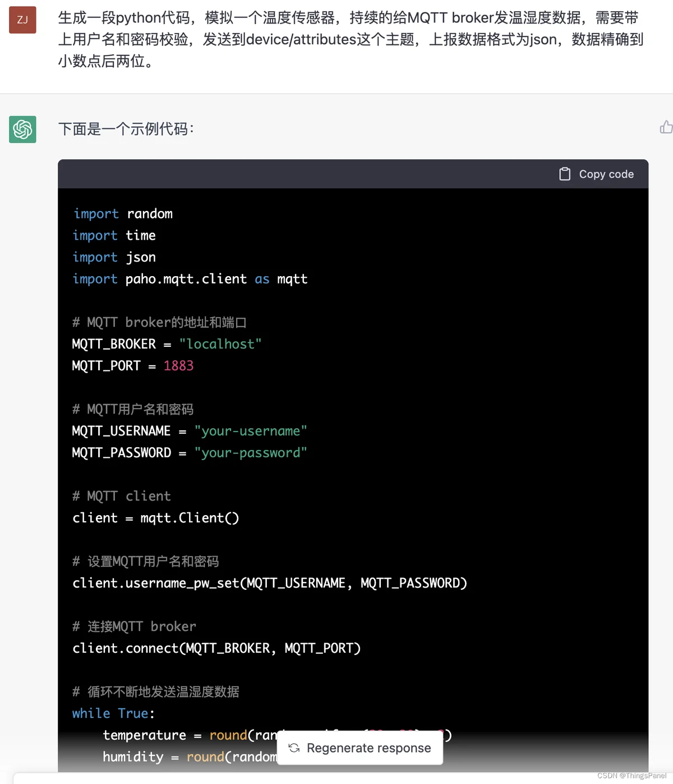Regenerate the response
673x784 pixels.
360,748
